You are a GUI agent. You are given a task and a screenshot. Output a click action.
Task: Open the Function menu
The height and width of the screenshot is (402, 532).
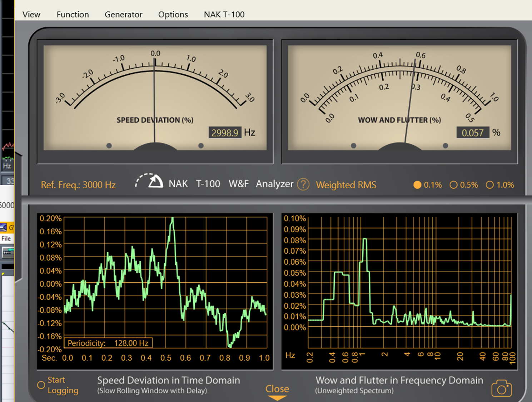coord(73,14)
